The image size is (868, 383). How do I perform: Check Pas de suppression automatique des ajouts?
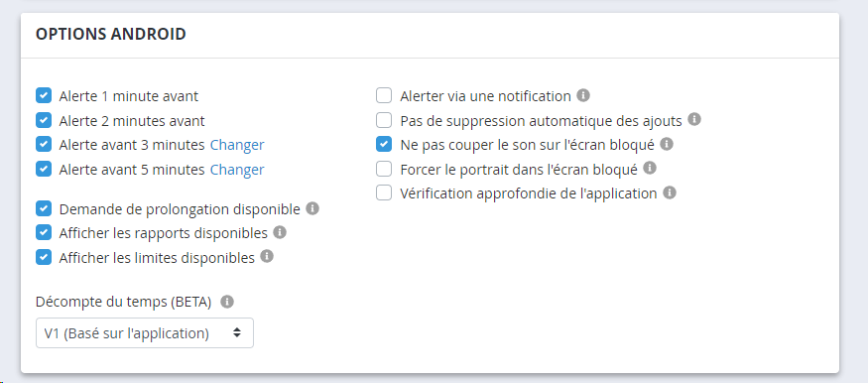pos(384,120)
